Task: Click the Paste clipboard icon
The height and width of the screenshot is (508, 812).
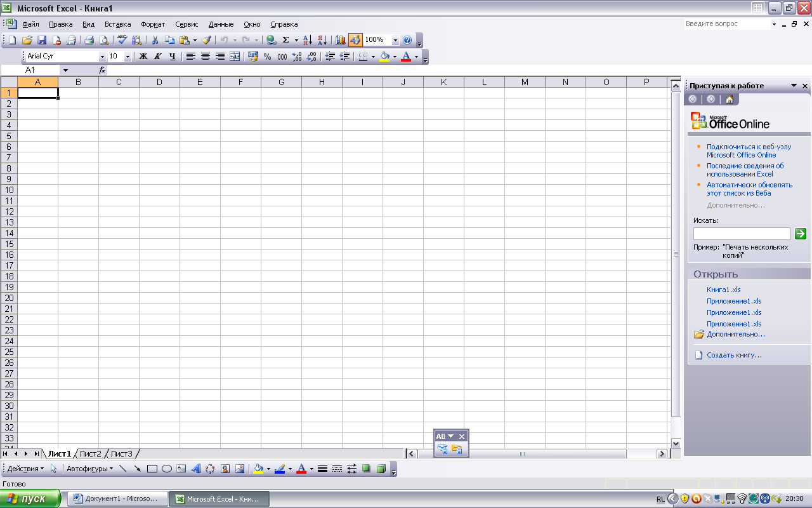Action: [185, 40]
